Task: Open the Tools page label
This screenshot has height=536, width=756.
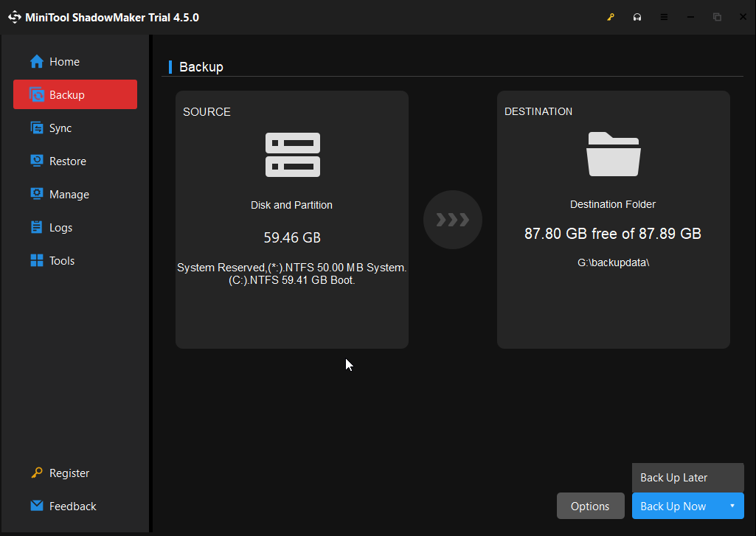Action: click(x=62, y=261)
